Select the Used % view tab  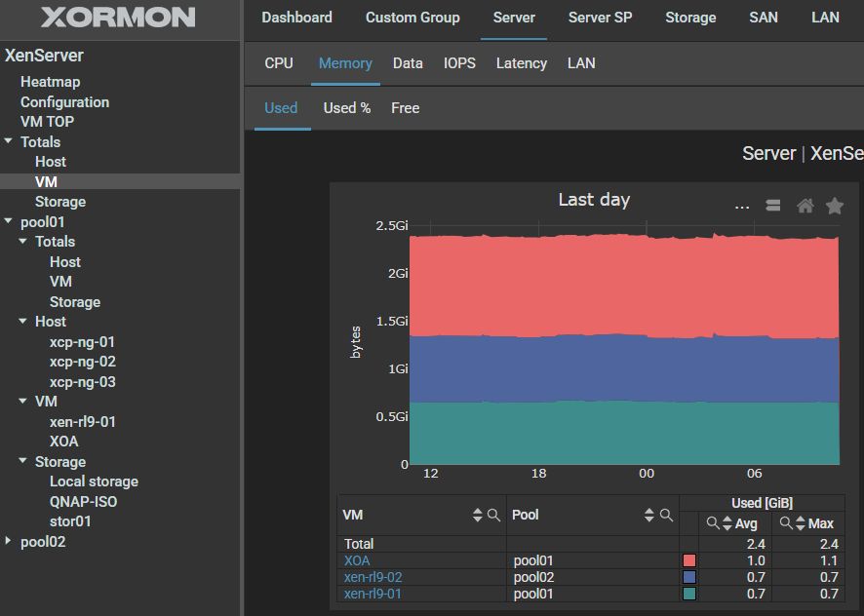tap(347, 108)
